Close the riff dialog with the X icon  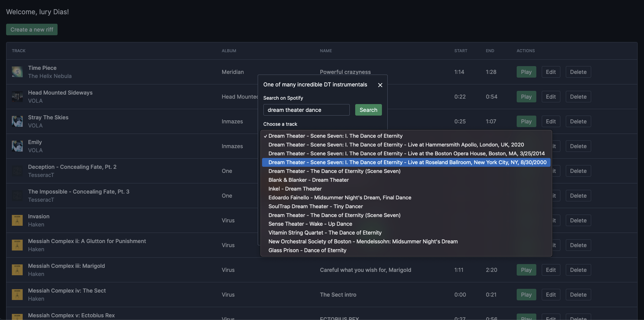(380, 85)
